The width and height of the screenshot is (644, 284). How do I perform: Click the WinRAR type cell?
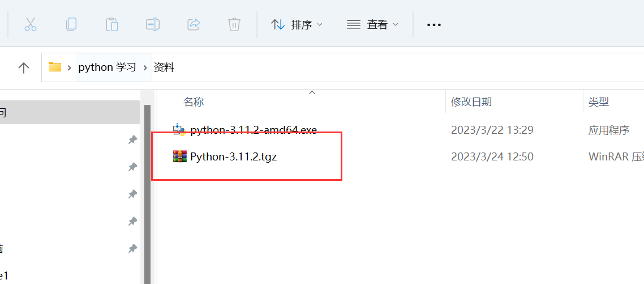pyautogui.click(x=616, y=157)
